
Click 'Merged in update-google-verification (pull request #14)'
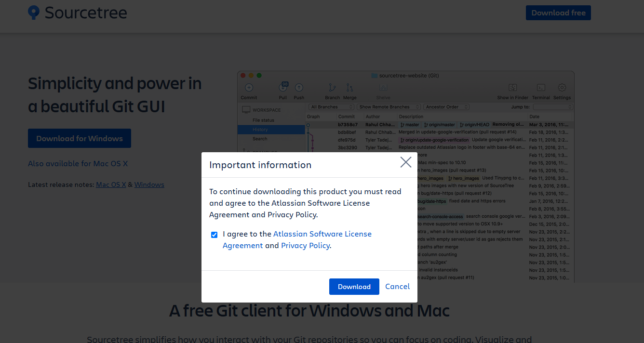pyautogui.click(x=457, y=132)
